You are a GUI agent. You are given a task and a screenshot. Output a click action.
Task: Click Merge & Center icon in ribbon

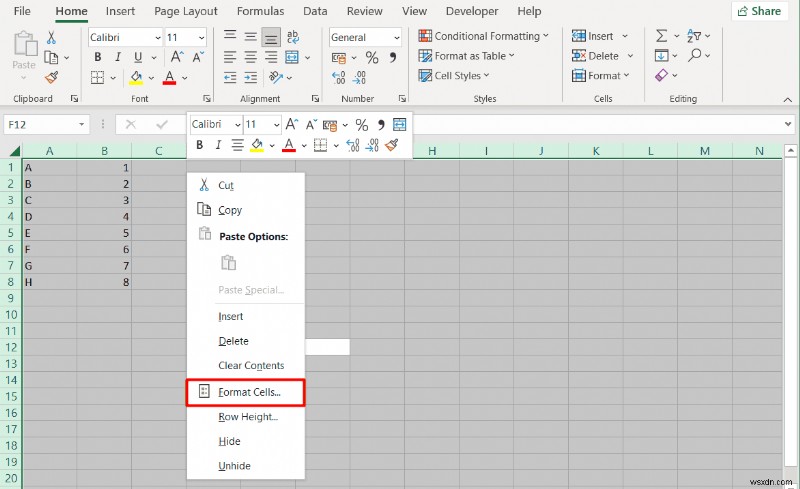(x=292, y=57)
